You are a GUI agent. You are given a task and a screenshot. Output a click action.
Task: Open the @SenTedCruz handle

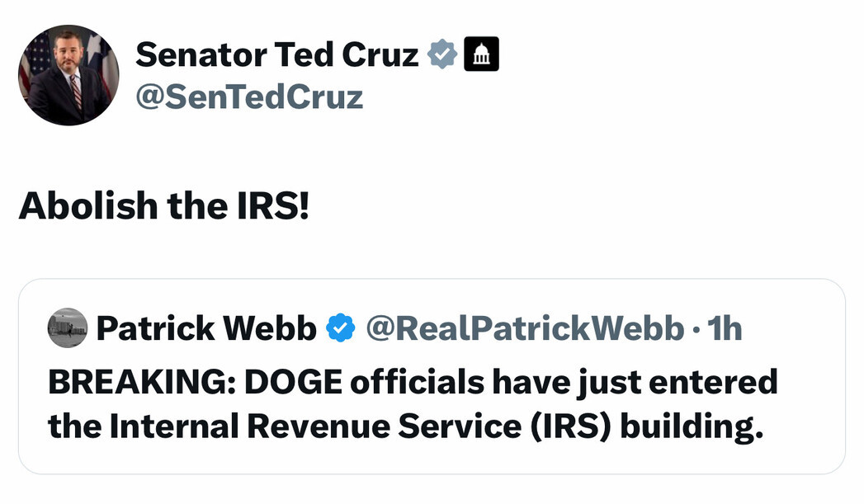click(x=248, y=97)
